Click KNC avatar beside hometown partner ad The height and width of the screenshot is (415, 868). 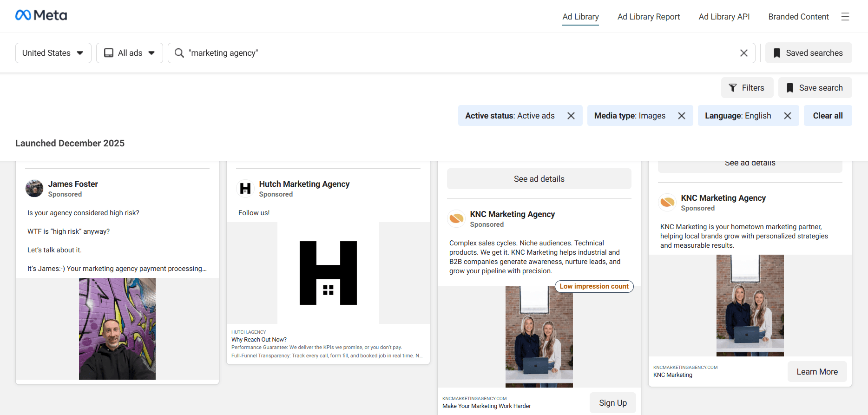(x=667, y=203)
